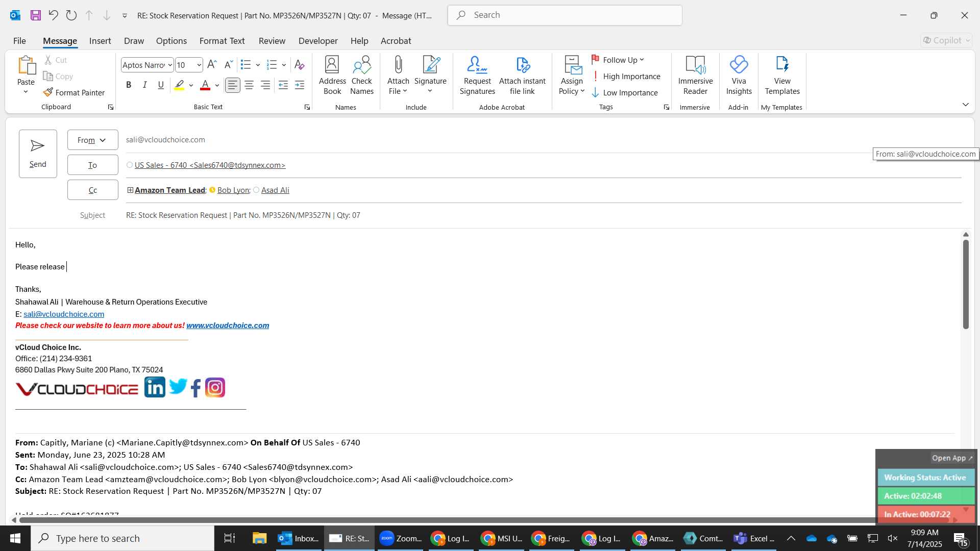Toggle italic formatting
980x551 pixels.
(x=145, y=85)
